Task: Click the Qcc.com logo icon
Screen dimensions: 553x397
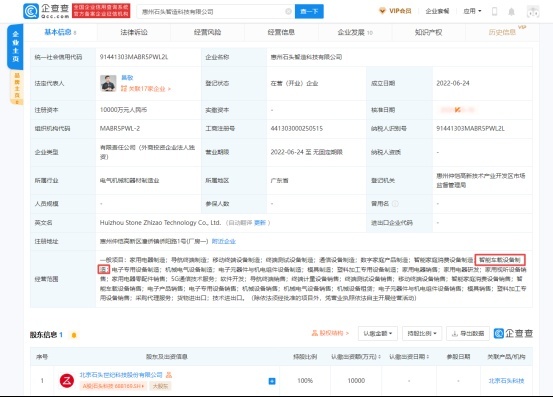Action: coord(31,11)
